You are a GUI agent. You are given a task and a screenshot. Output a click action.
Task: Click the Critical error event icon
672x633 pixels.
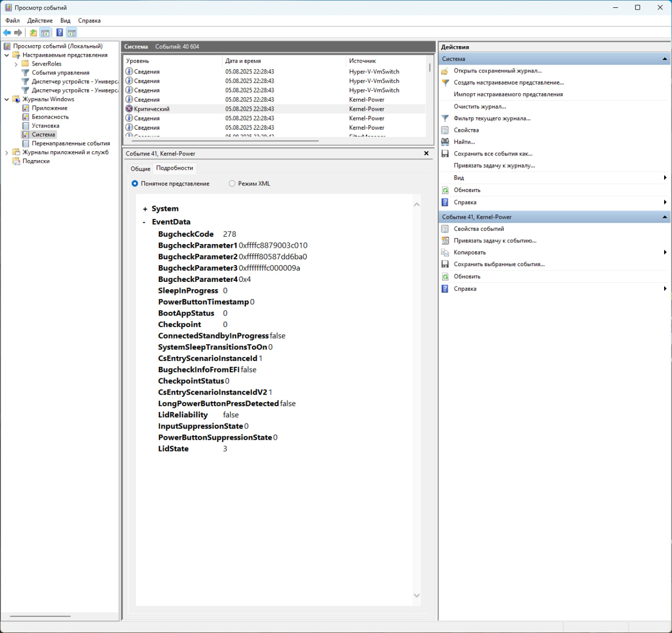click(129, 109)
